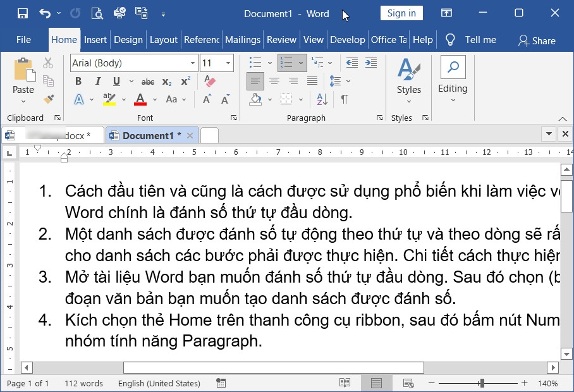
Task: Apply subscript formatting
Action: click(167, 82)
